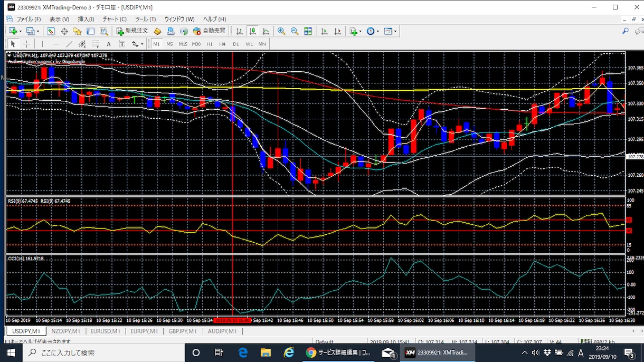The height and width of the screenshot is (362, 644).
Task: Click the zoom in magnifier icon
Action: 281,31
